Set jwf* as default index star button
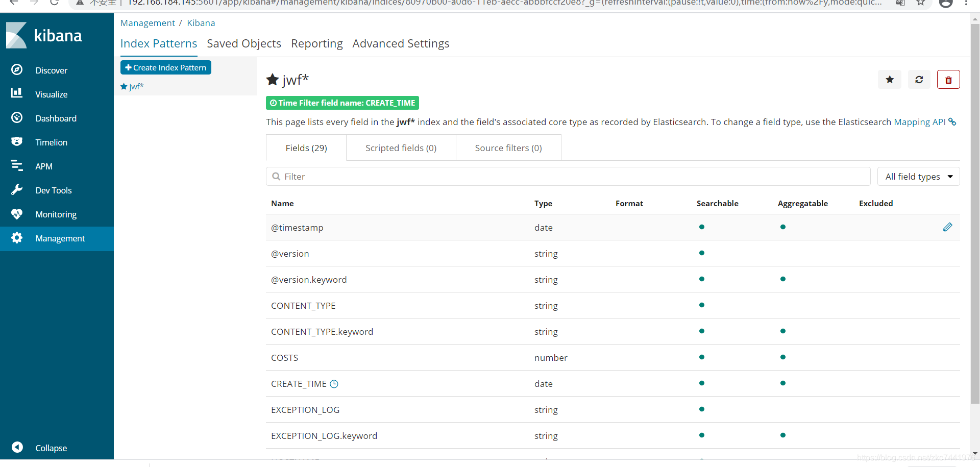Viewport: 980px width, 467px height. 890,80
